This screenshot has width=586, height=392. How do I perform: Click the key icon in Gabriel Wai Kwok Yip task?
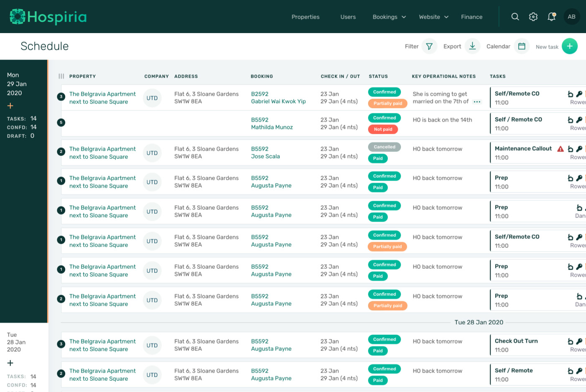point(579,94)
